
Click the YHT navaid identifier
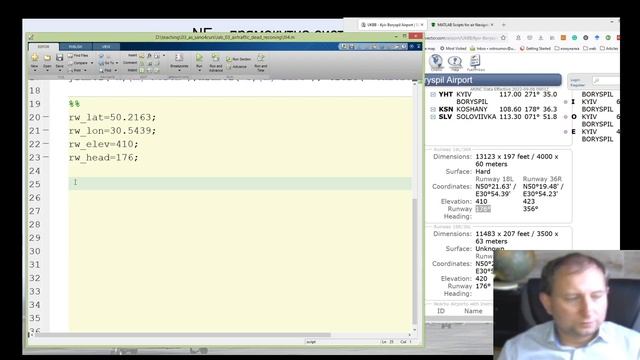pyautogui.click(x=446, y=94)
